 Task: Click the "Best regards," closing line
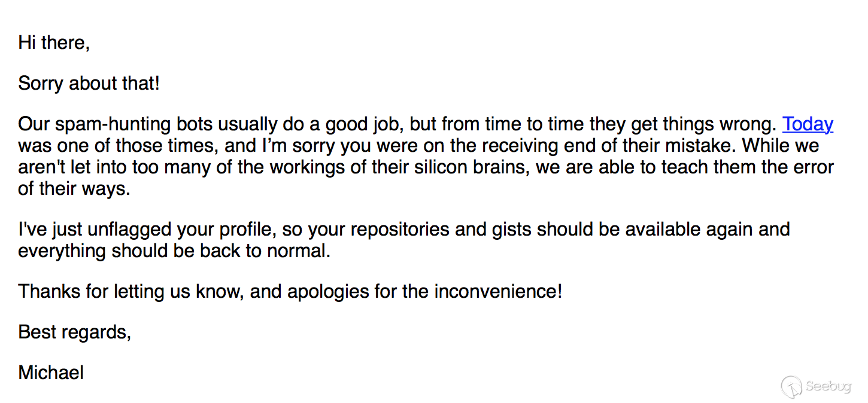pyautogui.click(x=75, y=331)
